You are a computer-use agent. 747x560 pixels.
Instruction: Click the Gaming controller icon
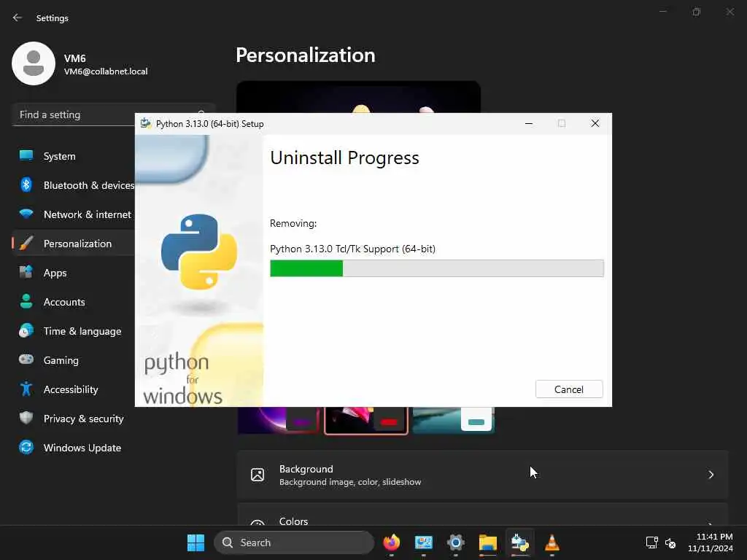(x=26, y=359)
